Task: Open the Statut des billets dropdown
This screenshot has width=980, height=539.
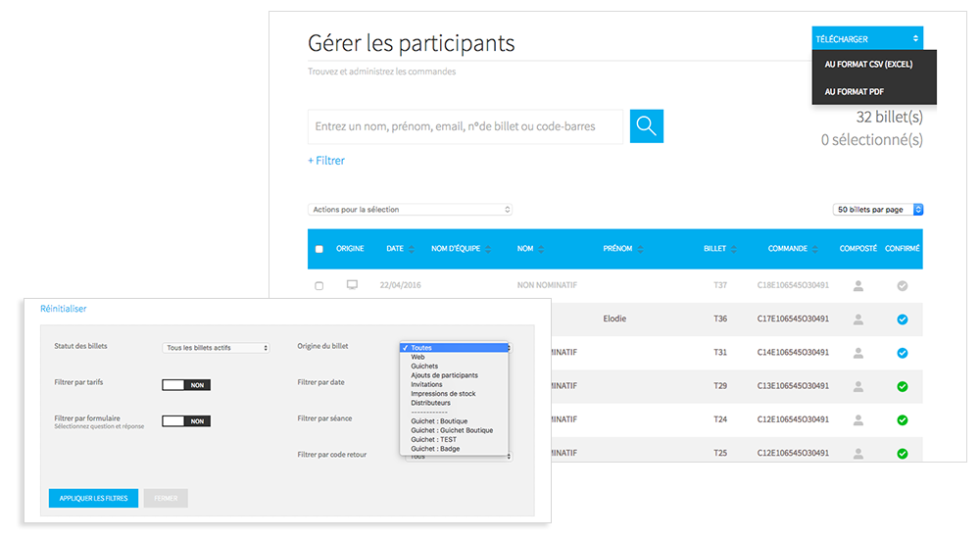Action: click(216, 348)
